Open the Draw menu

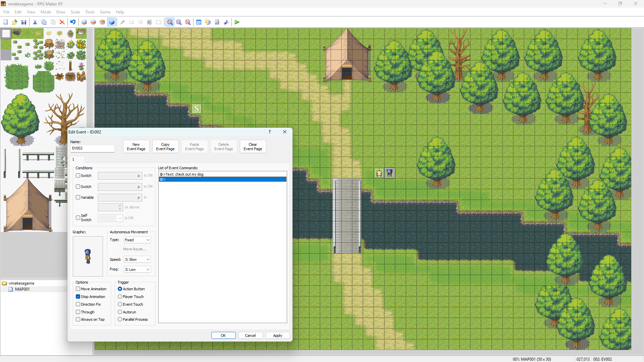coord(61,12)
